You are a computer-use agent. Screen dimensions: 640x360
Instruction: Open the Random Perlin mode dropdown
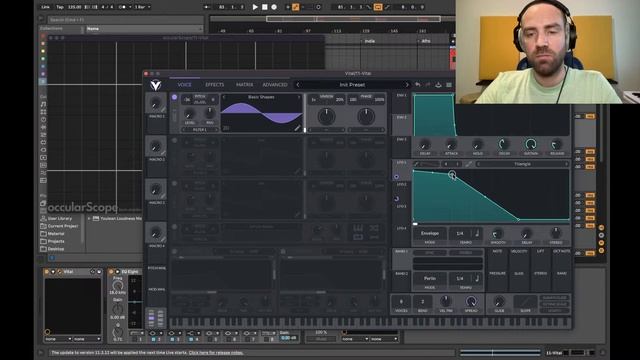click(429, 278)
